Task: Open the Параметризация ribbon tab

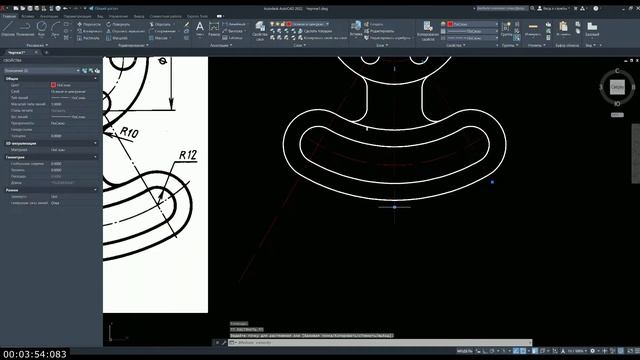Action: 77,16
